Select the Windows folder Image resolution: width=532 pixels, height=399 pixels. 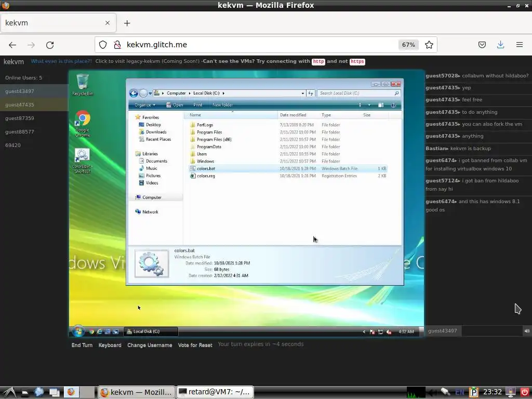click(202, 162)
